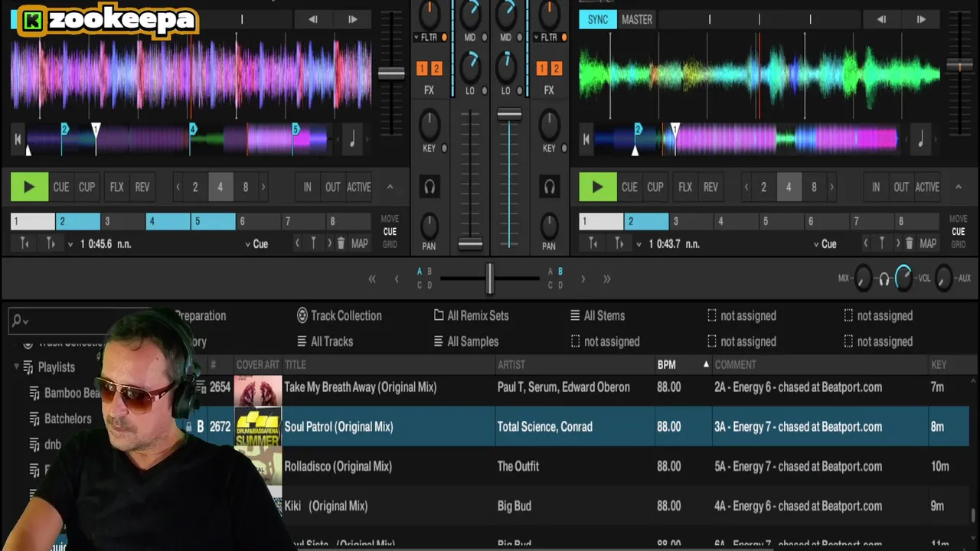Bend tempo up on right deck
Image resolution: width=980 pixels, height=551 pixels.
[921, 20]
